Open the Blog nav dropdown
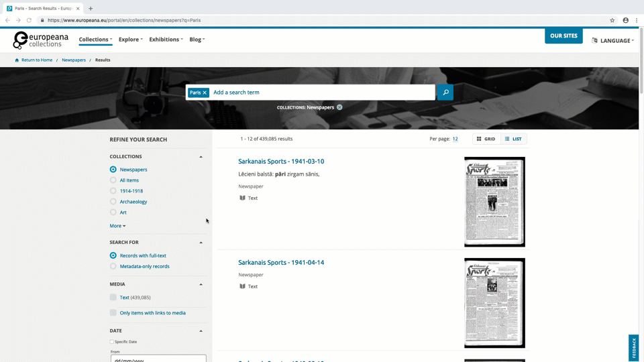This screenshot has height=362, width=644. [197, 40]
